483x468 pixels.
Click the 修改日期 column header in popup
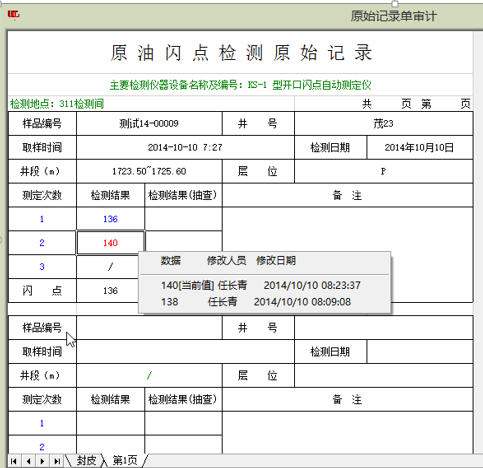point(276,260)
